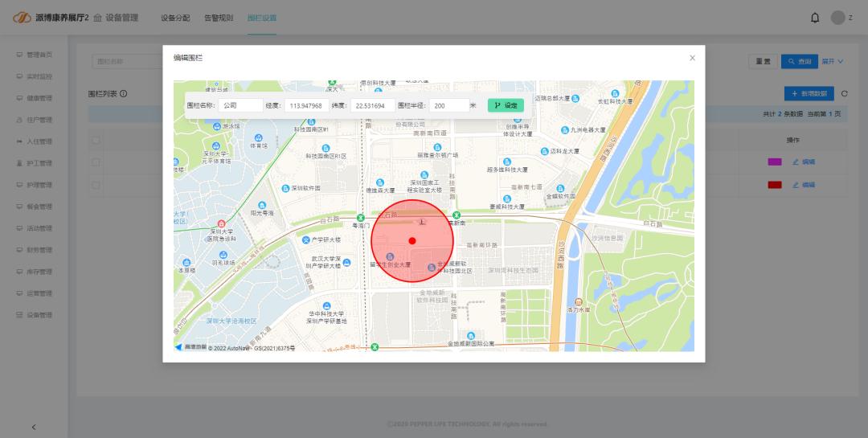This screenshot has height=438, width=868.
Task: Edit the 围栏名称 field containing 公司
Action: [240, 105]
